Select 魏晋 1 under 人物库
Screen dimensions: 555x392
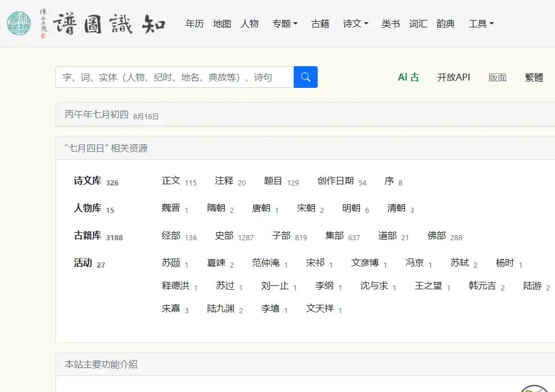click(x=175, y=208)
